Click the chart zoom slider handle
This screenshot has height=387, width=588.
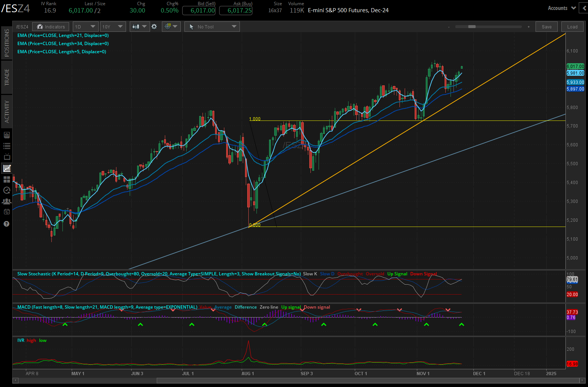472,27
